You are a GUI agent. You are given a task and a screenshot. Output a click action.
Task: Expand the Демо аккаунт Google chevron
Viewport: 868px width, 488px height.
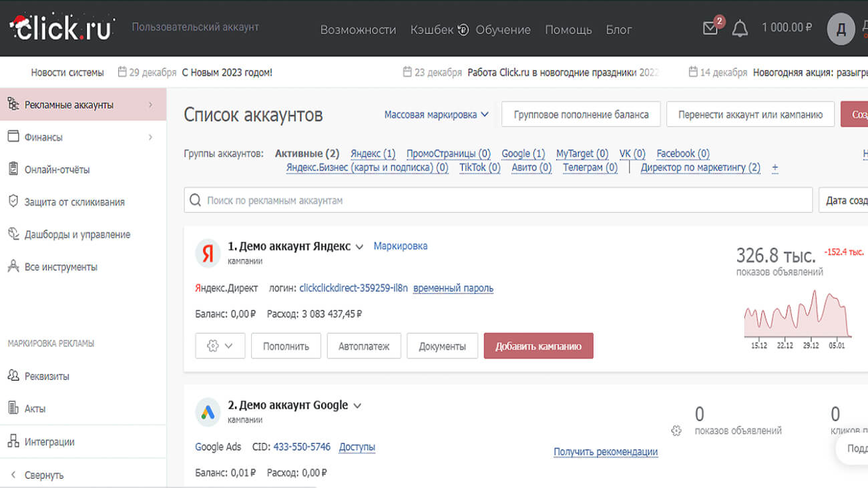click(x=357, y=406)
